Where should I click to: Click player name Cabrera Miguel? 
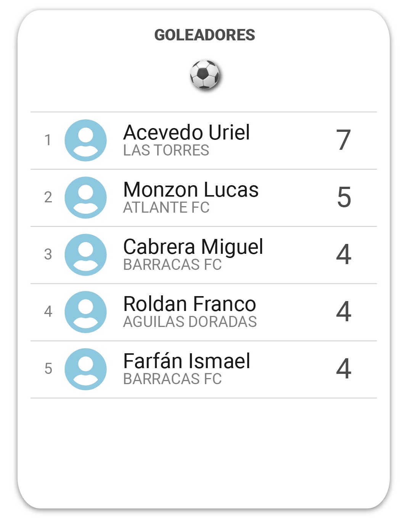(193, 247)
